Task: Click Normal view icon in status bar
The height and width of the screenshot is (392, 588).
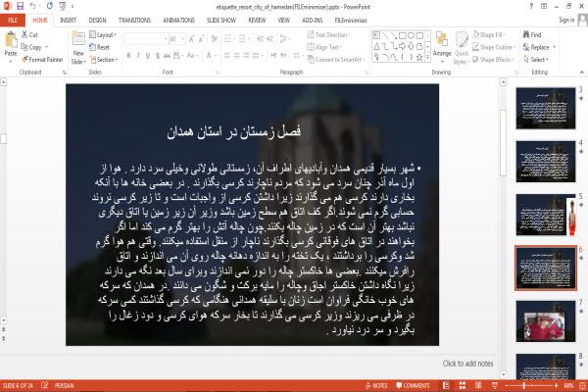Action: coord(446,385)
